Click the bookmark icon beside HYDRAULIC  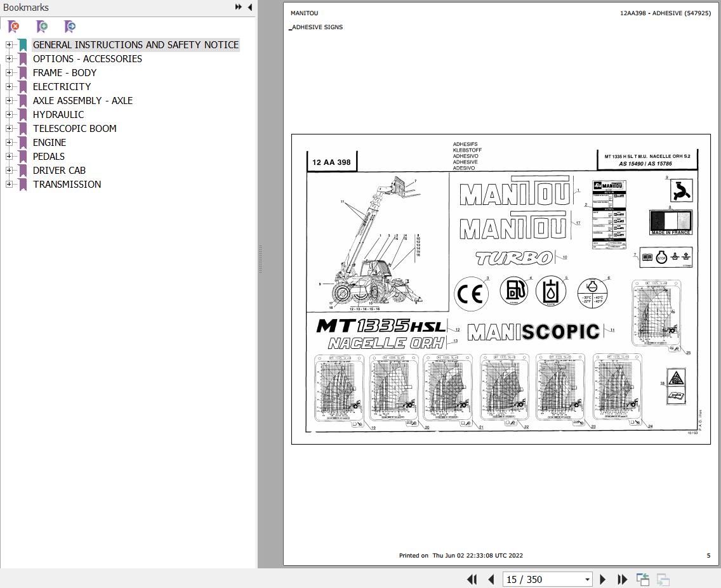23,114
